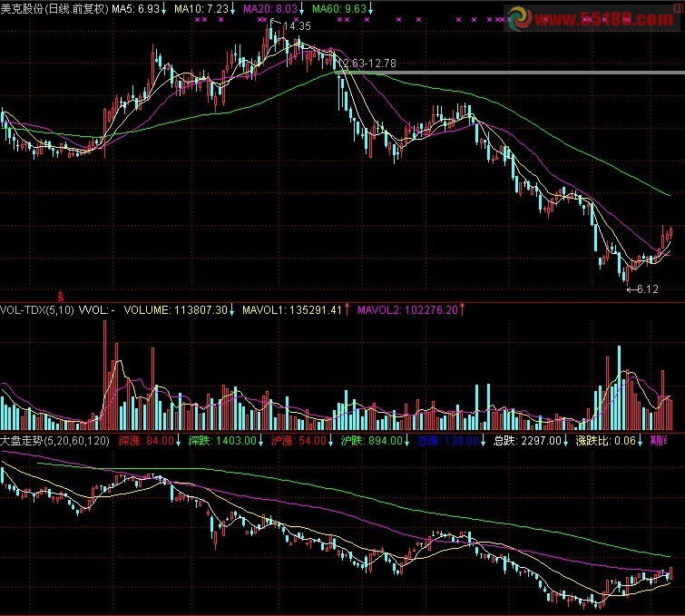Click the stock title 美克股份(日线.前复权)

(x=54, y=8)
